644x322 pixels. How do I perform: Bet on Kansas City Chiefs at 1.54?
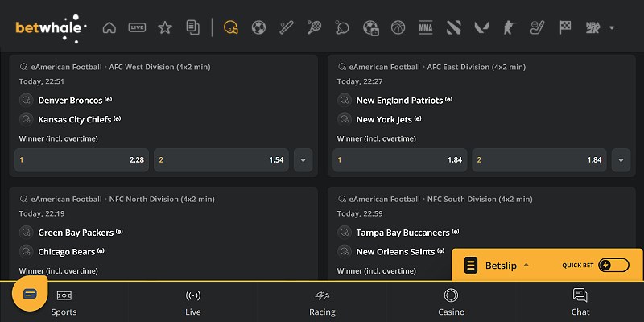coord(221,160)
